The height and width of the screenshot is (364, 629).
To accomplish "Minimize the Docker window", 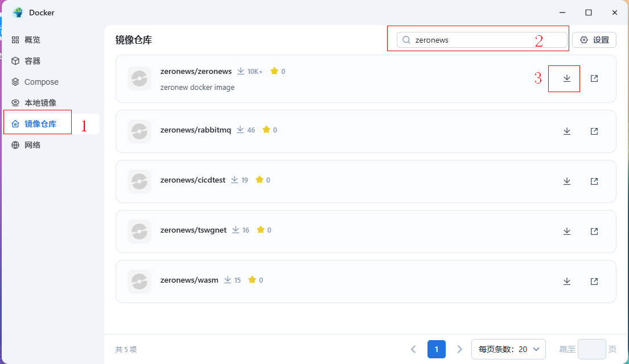I will pyautogui.click(x=562, y=13).
